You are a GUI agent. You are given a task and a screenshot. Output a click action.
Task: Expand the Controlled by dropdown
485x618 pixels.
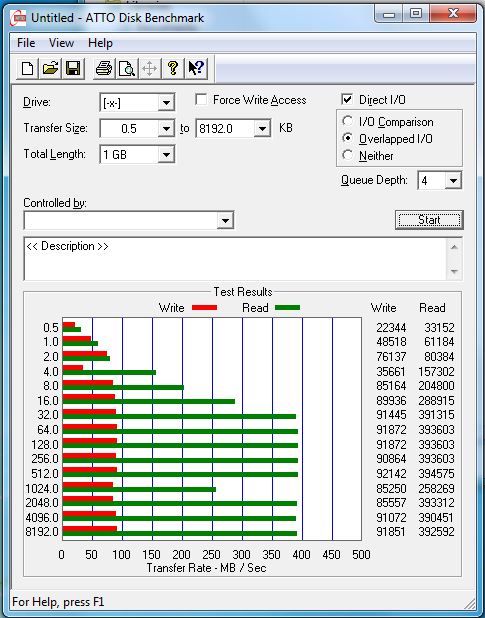225,220
